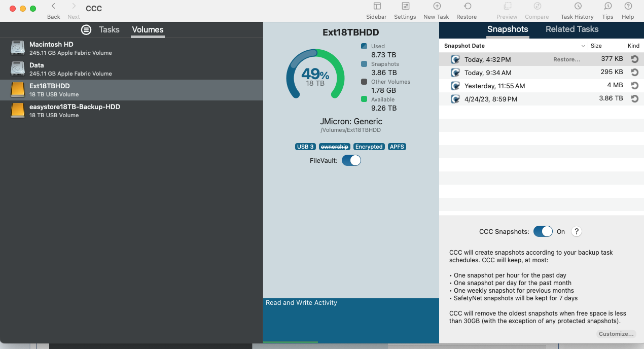Click snapshot icon for Yesterday, 11:55 AM

pyautogui.click(x=455, y=86)
